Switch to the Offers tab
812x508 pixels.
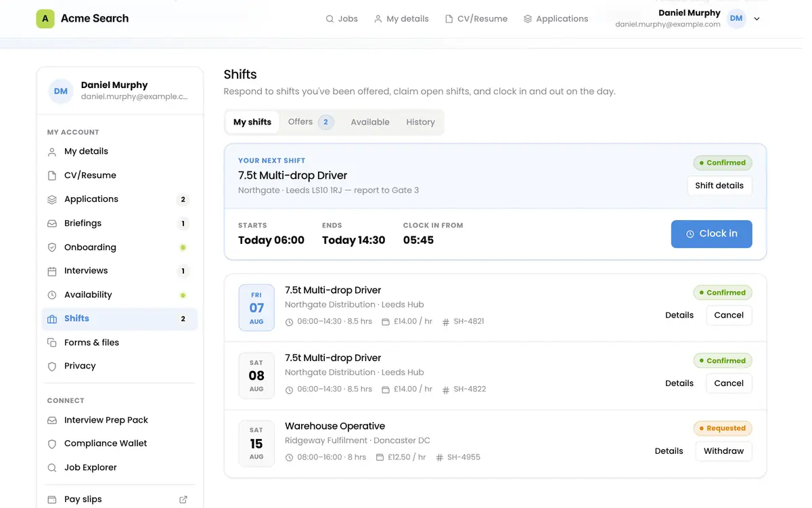(311, 122)
